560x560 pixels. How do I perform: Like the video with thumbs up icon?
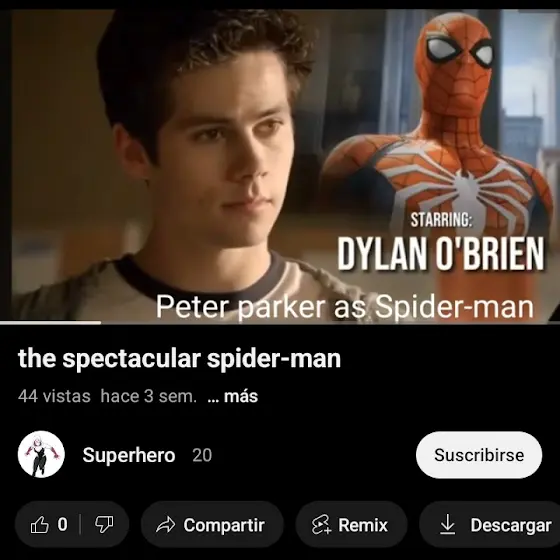pos(39,525)
